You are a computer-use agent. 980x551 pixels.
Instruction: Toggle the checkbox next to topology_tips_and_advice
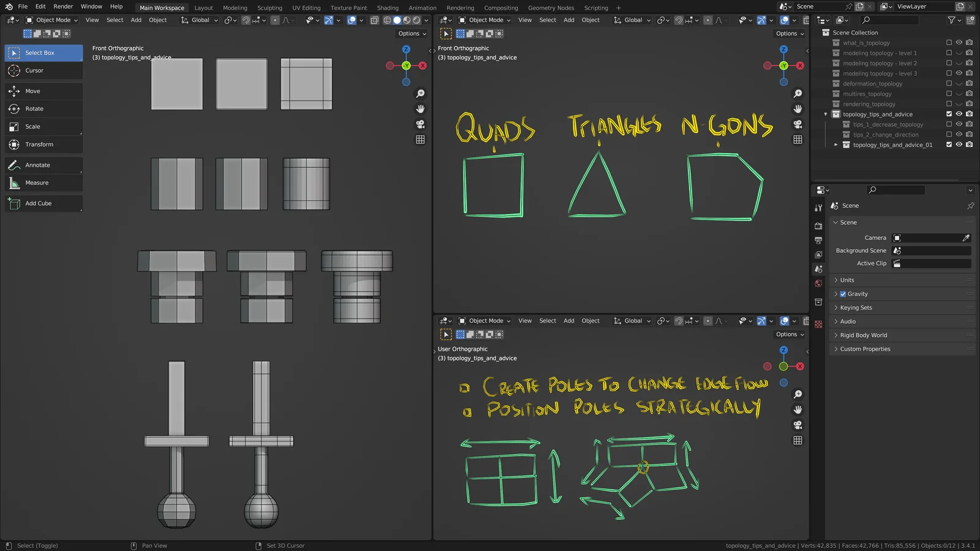(x=949, y=114)
